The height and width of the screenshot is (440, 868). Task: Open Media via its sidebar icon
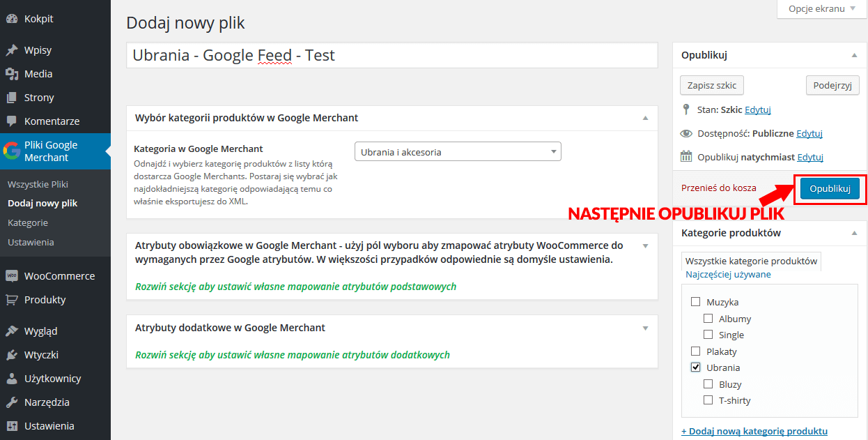click(x=11, y=74)
